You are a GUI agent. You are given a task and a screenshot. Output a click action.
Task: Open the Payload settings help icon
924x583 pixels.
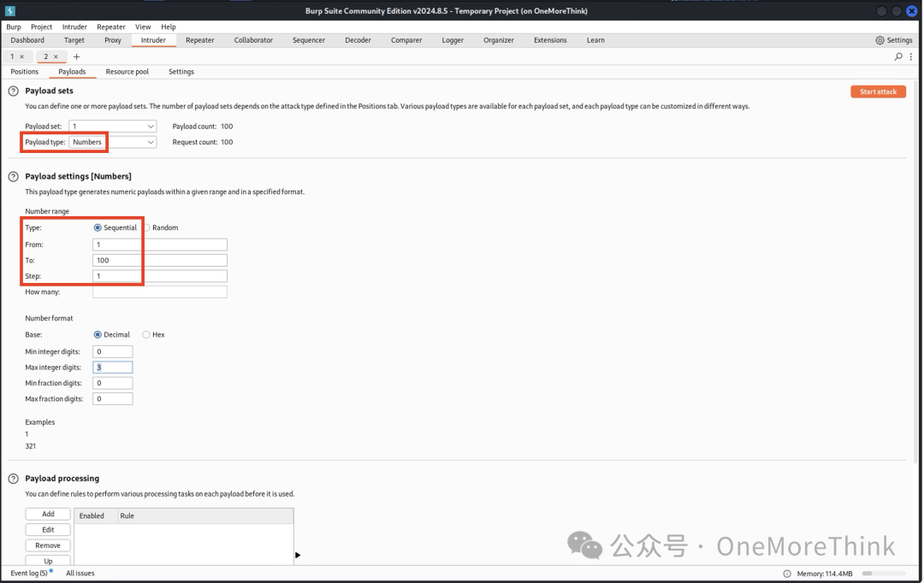point(13,176)
